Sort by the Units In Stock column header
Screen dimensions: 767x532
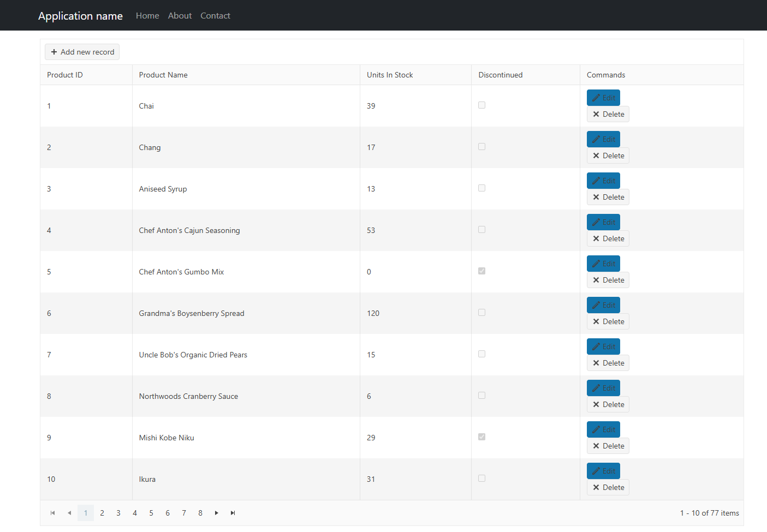(x=390, y=75)
